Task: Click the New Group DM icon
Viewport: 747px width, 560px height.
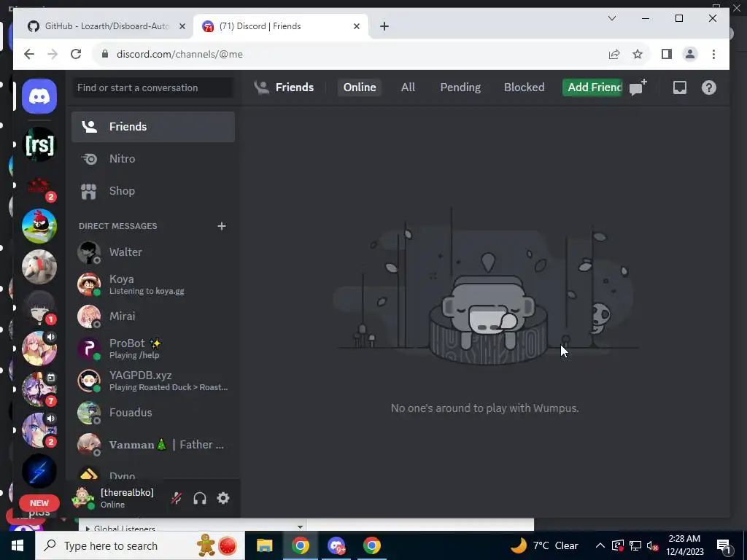Action: tap(638, 87)
